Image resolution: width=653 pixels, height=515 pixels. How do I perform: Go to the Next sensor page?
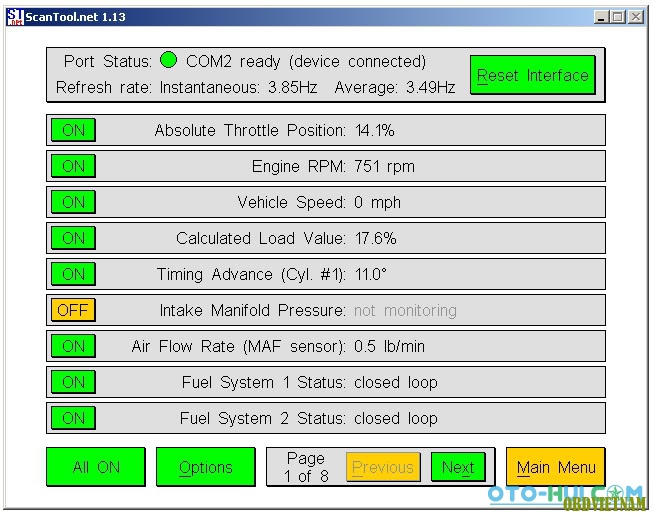pyautogui.click(x=458, y=467)
